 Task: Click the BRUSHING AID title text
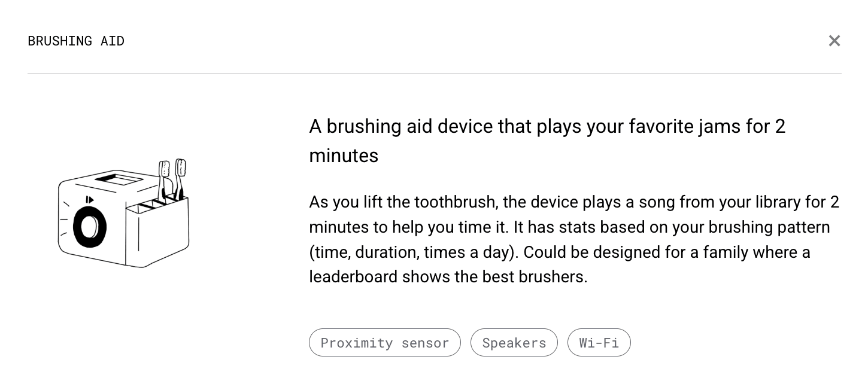tap(76, 41)
